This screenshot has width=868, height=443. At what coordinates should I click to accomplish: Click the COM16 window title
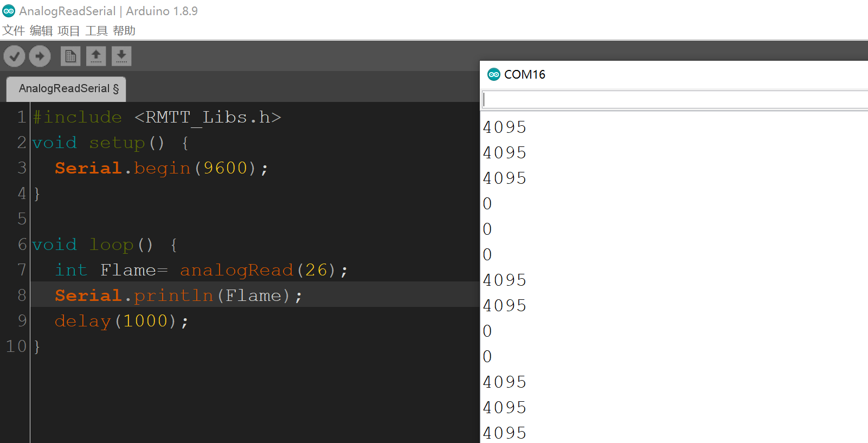(525, 74)
